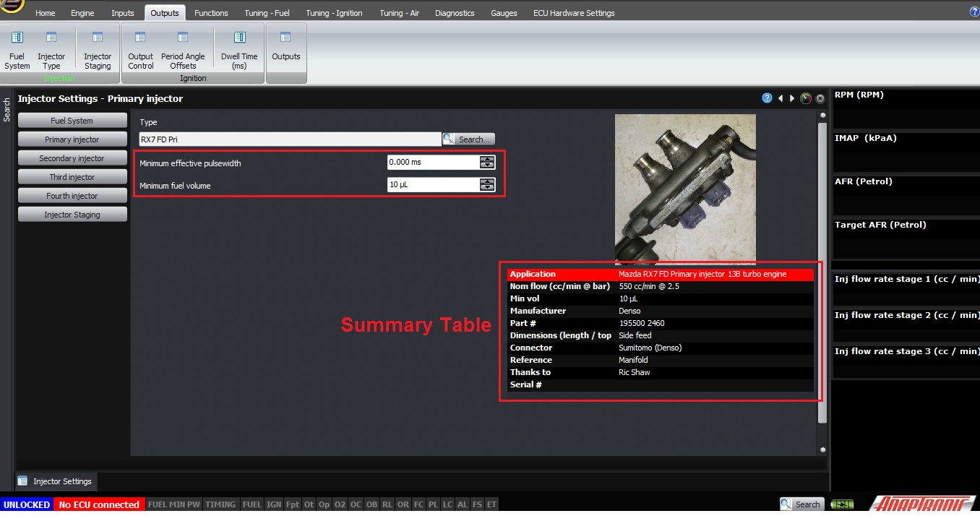
Task: Go to previous page with left arrow
Action: click(781, 98)
